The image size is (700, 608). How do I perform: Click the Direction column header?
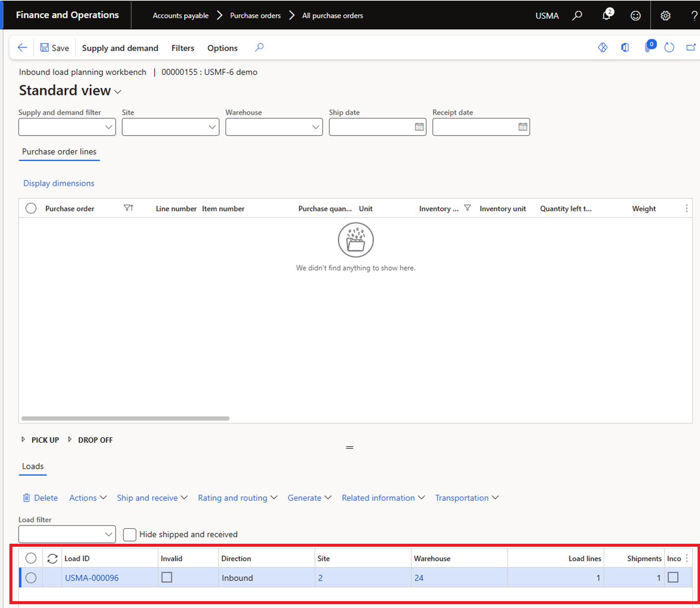[236, 559]
